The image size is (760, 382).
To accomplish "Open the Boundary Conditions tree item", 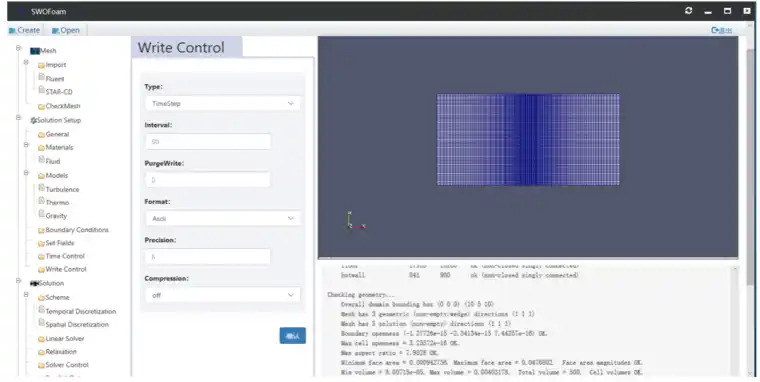I will click(73, 230).
